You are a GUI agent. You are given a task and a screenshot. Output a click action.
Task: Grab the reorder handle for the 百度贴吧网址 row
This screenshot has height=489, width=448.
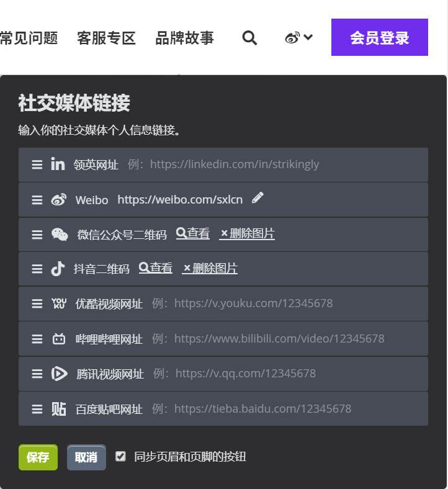tap(37, 409)
